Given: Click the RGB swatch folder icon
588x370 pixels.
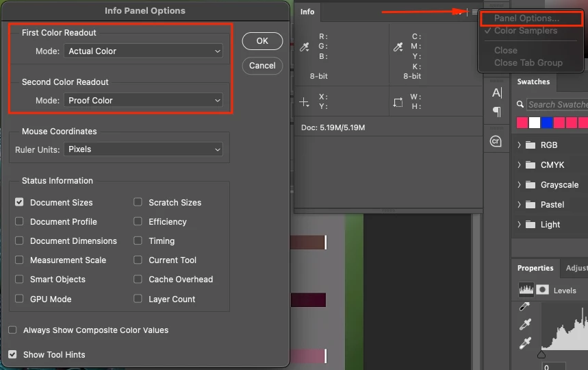Looking at the screenshot, I should click(531, 145).
